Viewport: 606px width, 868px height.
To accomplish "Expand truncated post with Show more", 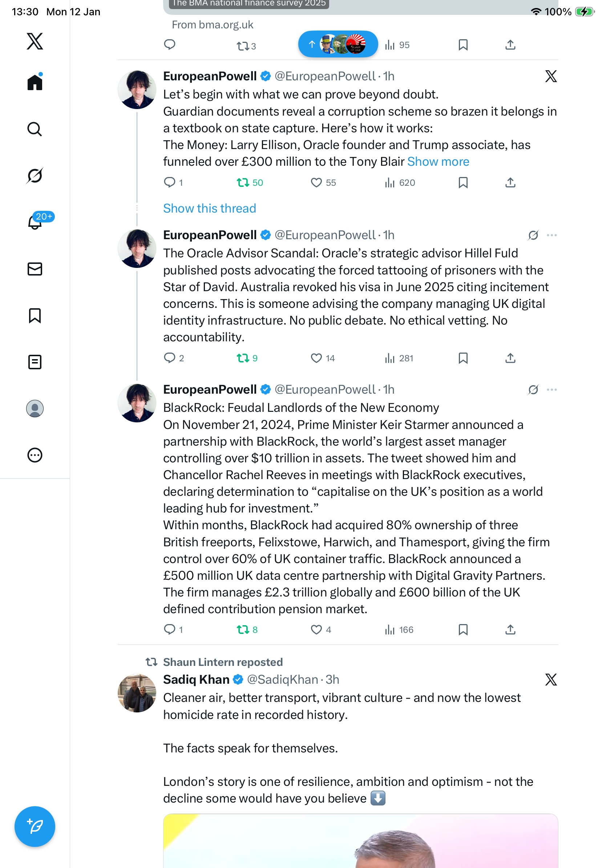I will point(438,161).
